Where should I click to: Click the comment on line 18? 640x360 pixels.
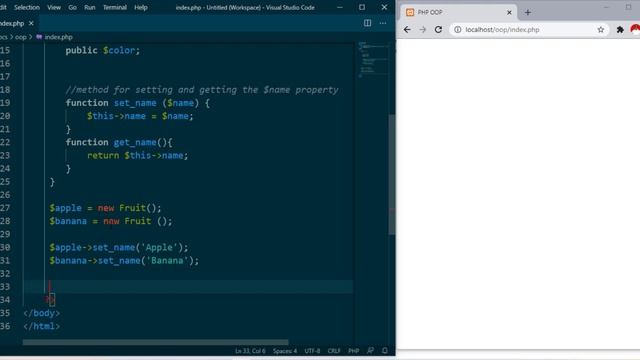pos(202,90)
